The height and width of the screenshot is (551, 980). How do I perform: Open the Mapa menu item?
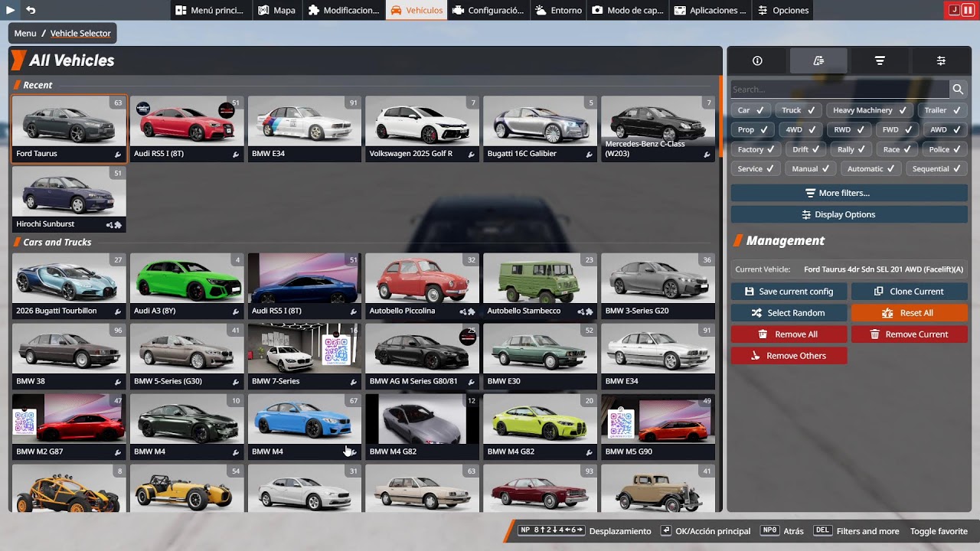[x=276, y=10]
